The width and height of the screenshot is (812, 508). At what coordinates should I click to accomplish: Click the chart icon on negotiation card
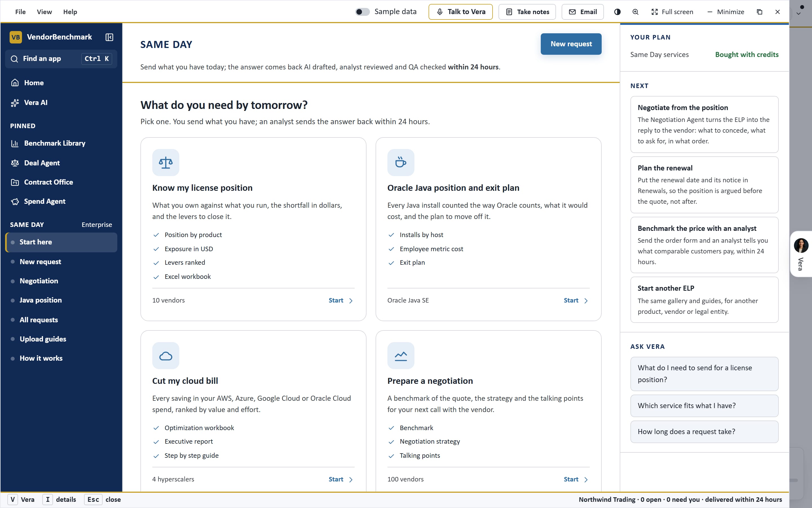[401, 356]
